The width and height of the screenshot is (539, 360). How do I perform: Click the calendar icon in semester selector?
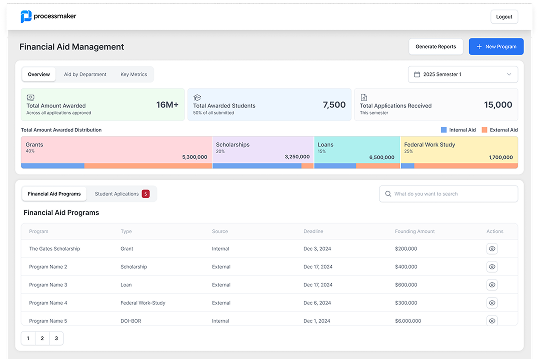tap(417, 74)
